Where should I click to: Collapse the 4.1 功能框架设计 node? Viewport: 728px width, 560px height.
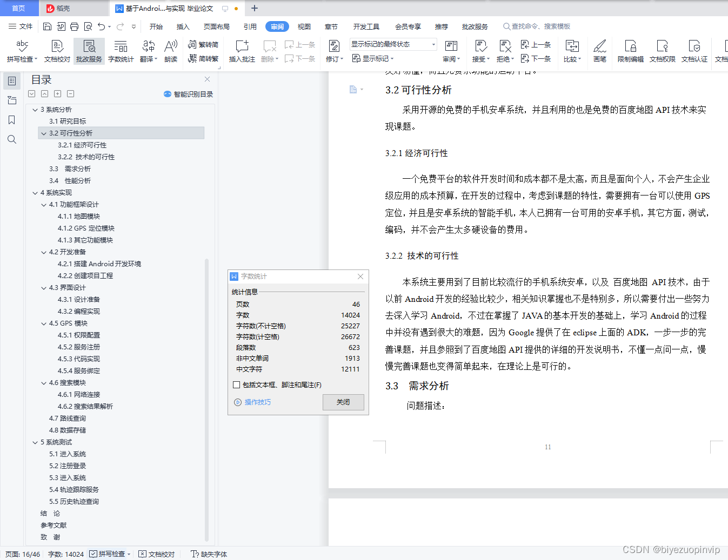point(44,205)
